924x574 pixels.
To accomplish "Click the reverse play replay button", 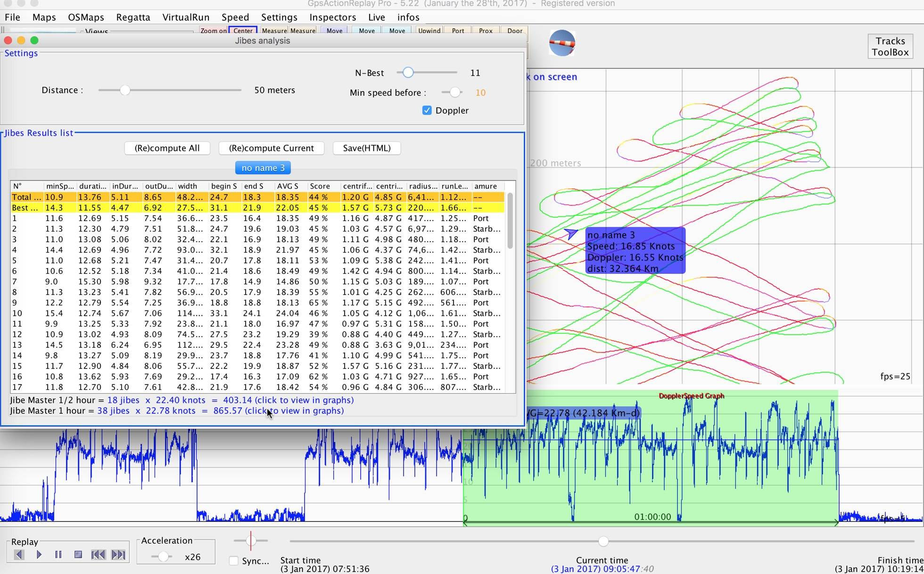I will pyautogui.click(x=19, y=555).
